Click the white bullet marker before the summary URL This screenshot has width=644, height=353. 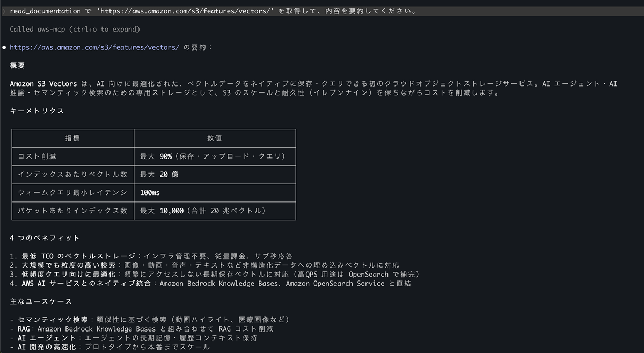[4, 47]
